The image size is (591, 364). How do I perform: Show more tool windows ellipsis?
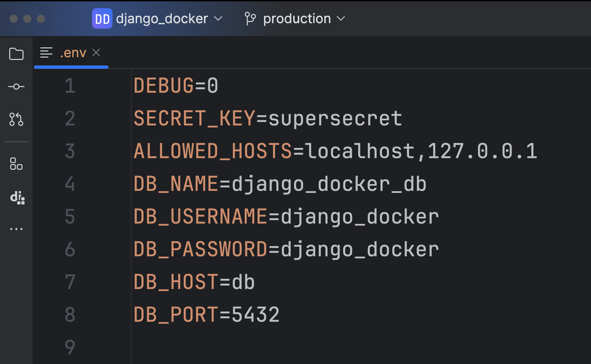click(x=16, y=229)
